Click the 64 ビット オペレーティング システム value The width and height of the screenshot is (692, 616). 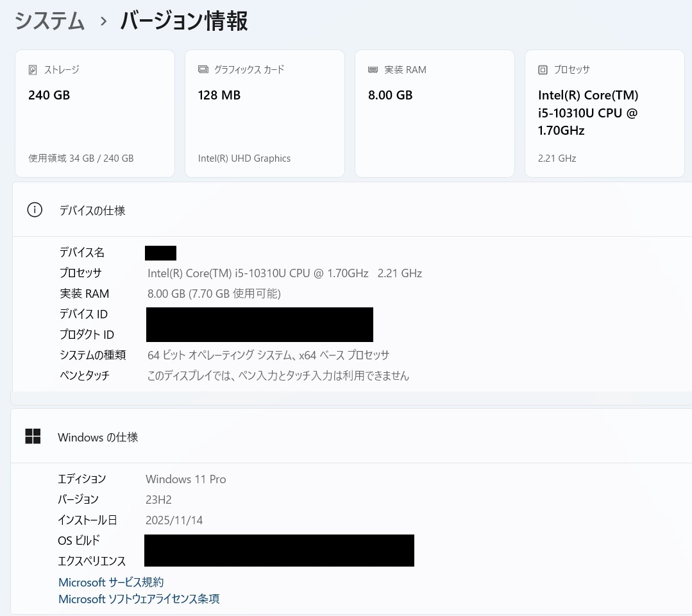click(x=268, y=355)
